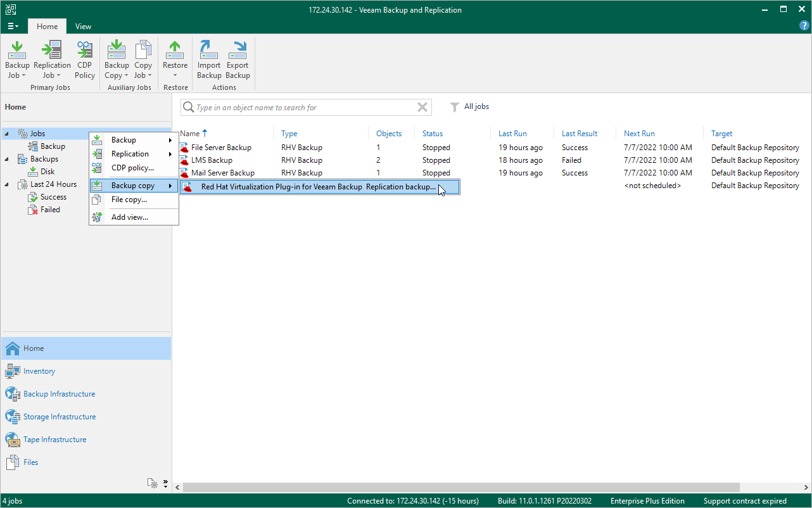This screenshot has height=508, width=812.
Task: Open the Copy Job ribbon button
Action: click(143, 60)
